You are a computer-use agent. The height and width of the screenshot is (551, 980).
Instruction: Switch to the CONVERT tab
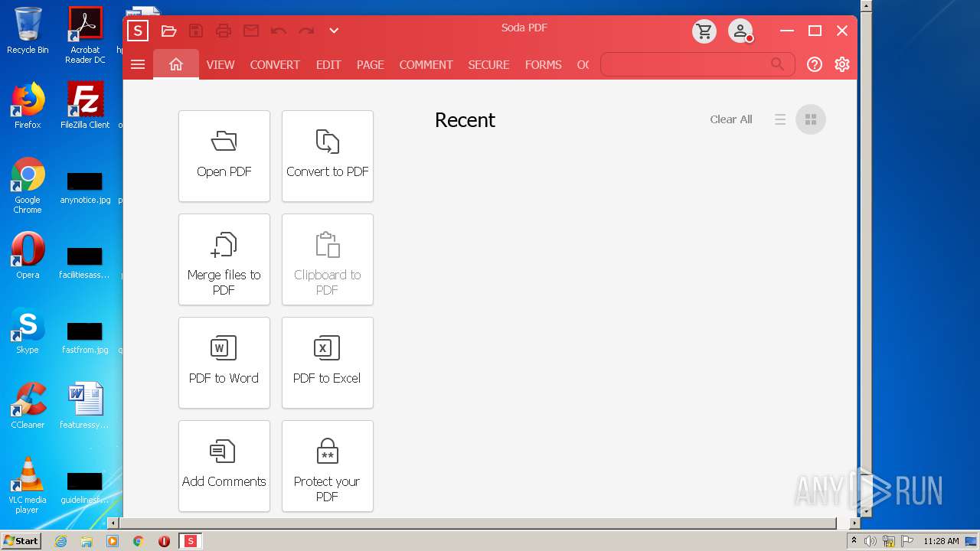click(275, 65)
